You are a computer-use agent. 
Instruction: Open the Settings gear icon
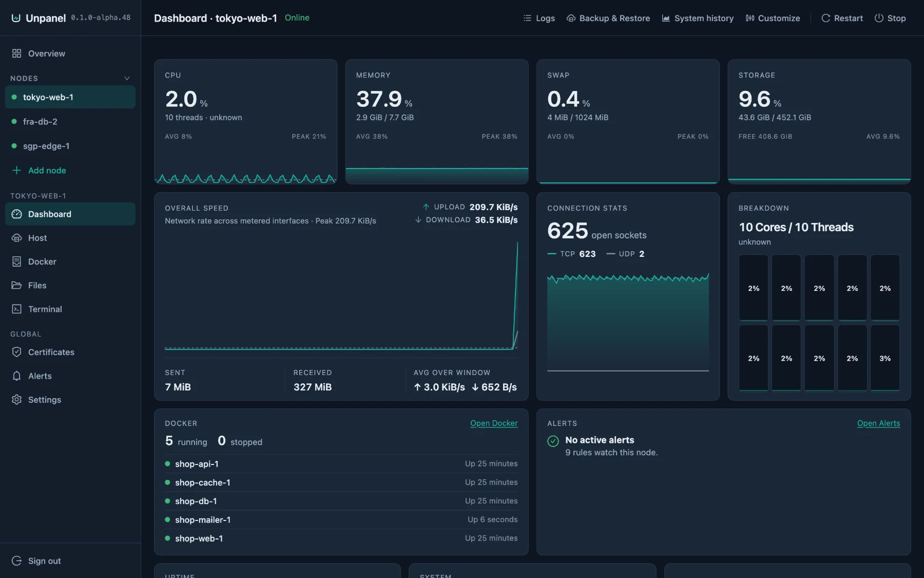(16, 399)
